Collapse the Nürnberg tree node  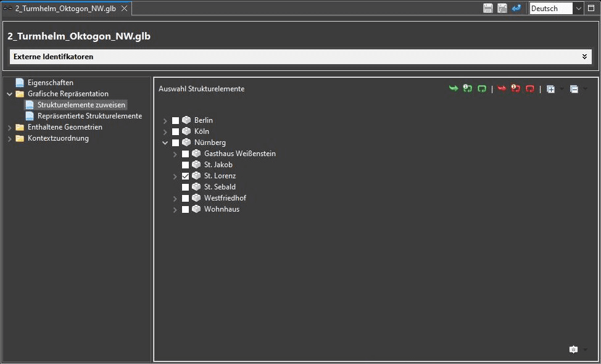pyautogui.click(x=165, y=143)
